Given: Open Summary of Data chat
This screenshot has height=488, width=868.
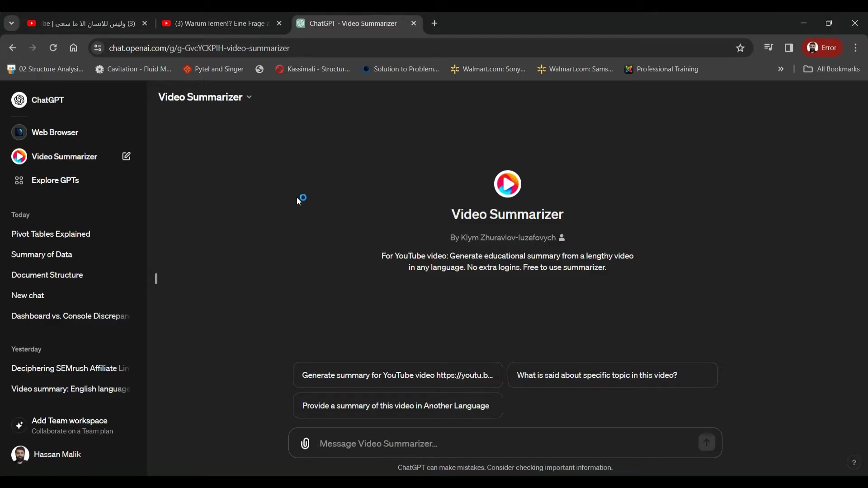Looking at the screenshot, I should (42, 254).
